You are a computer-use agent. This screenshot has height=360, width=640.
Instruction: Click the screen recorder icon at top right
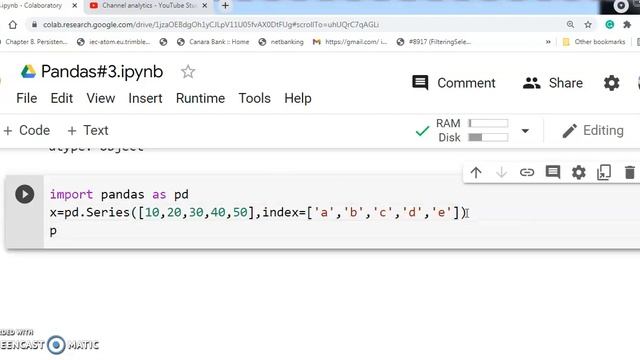pos(621,6)
